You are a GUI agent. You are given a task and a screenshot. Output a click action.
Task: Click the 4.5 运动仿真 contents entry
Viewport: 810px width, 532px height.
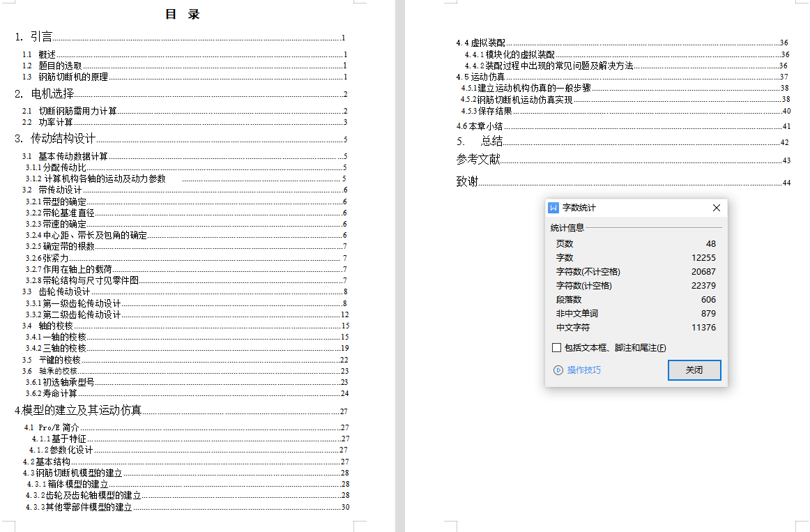tap(480, 77)
